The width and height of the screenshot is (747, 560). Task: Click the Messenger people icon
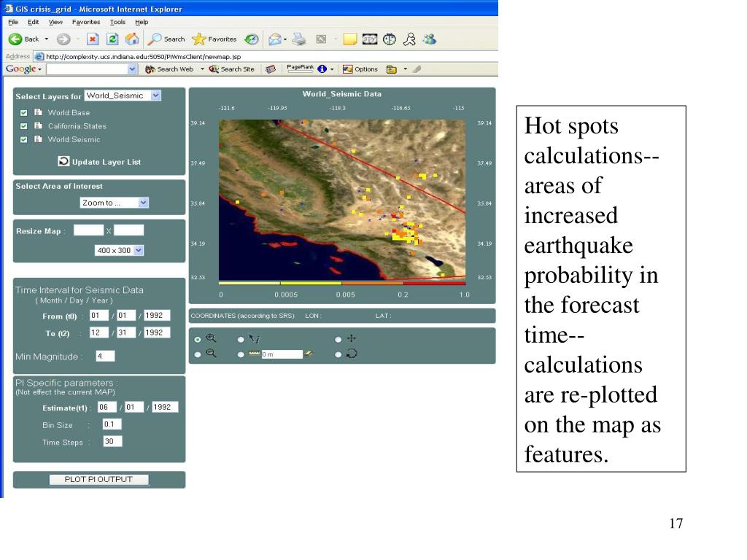point(429,39)
